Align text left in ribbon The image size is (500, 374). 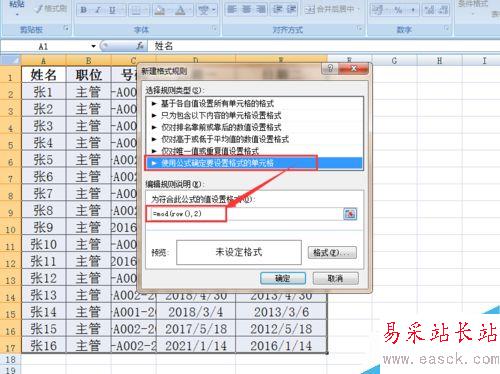[x=232, y=9]
